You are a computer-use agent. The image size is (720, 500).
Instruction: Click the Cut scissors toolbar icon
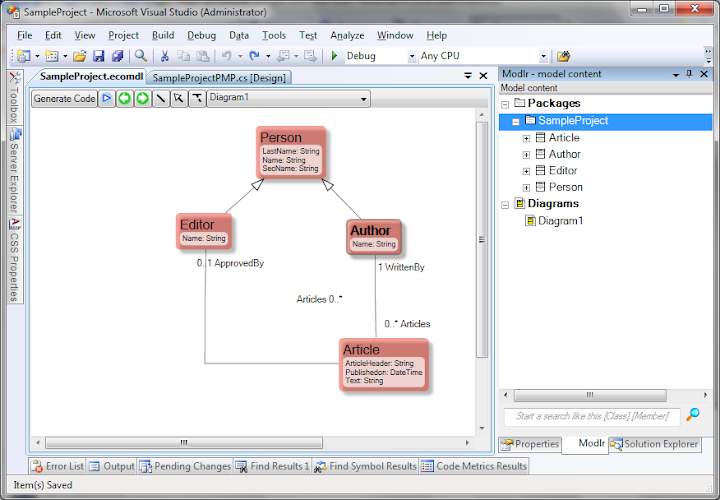165,57
